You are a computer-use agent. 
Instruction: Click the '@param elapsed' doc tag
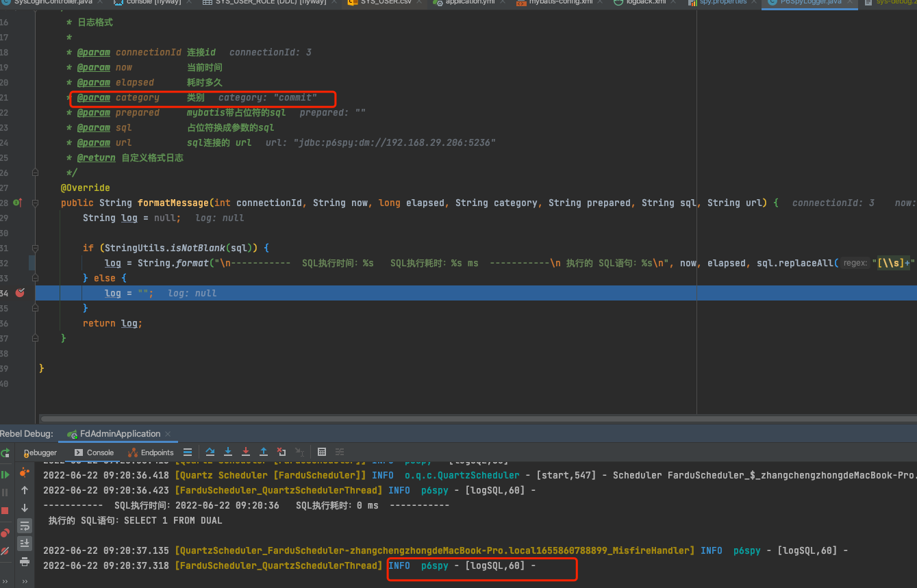(115, 82)
